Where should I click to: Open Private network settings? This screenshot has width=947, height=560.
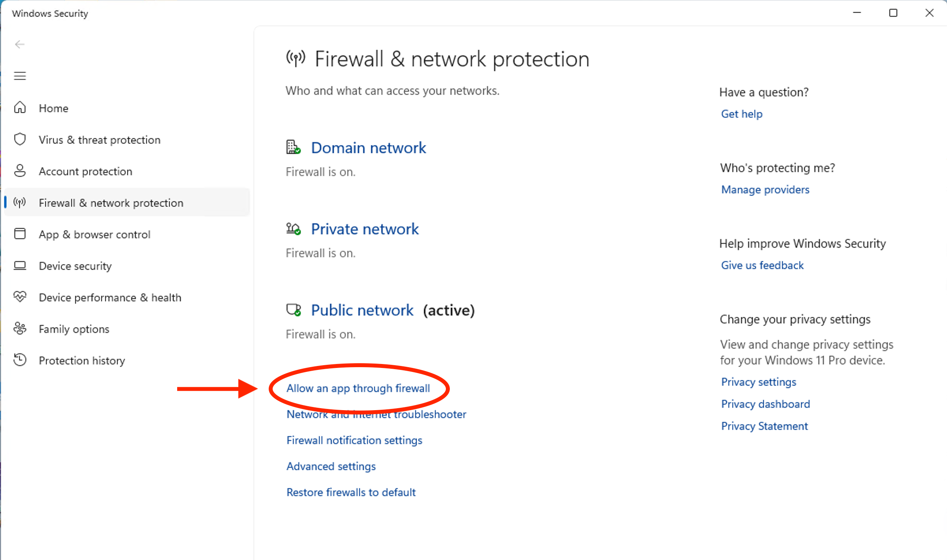365,229
